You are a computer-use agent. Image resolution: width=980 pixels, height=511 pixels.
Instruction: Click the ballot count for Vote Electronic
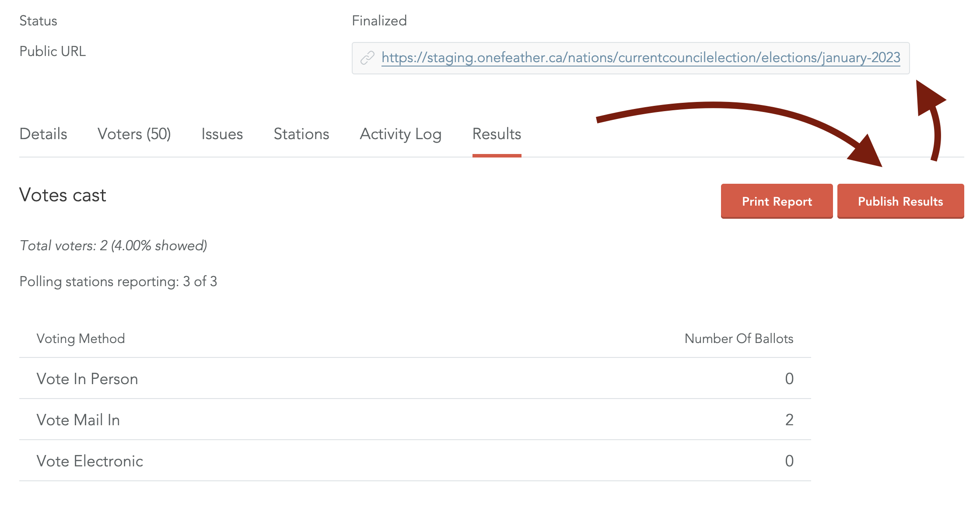coord(789,461)
